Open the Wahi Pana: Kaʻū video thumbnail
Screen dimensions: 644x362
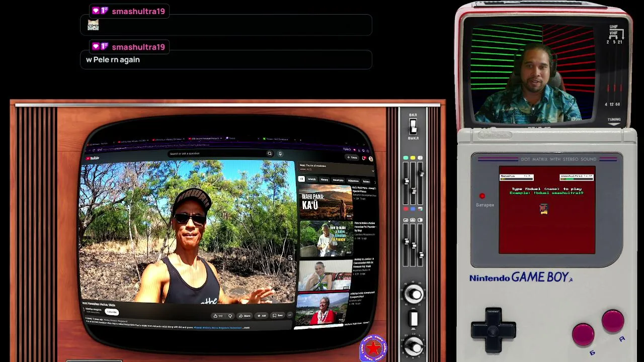pyautogui.click(x=326, y=202)
